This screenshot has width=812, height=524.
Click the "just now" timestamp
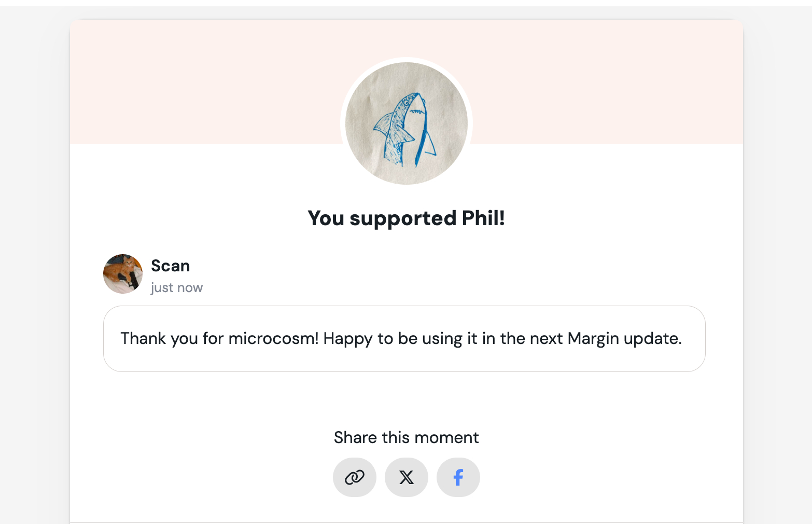[x=177, y=287]
